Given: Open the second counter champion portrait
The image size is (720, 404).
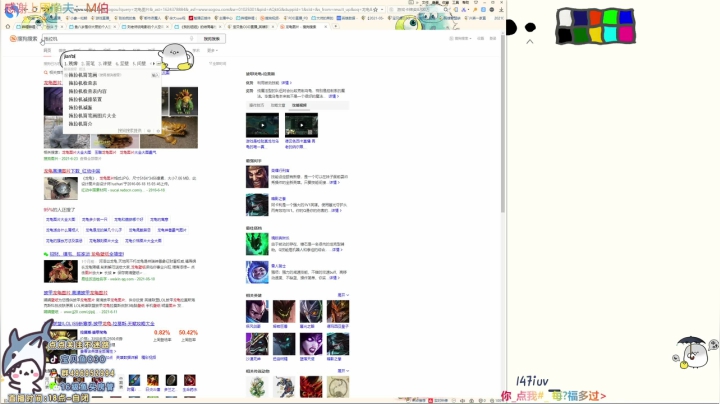Looking at the screenshot, I should 257,205.
